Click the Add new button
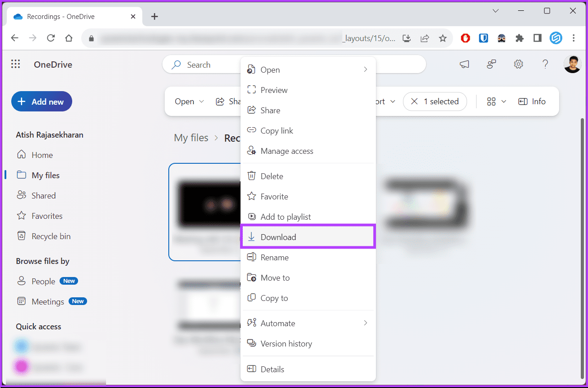 click(x=42, y=102)
